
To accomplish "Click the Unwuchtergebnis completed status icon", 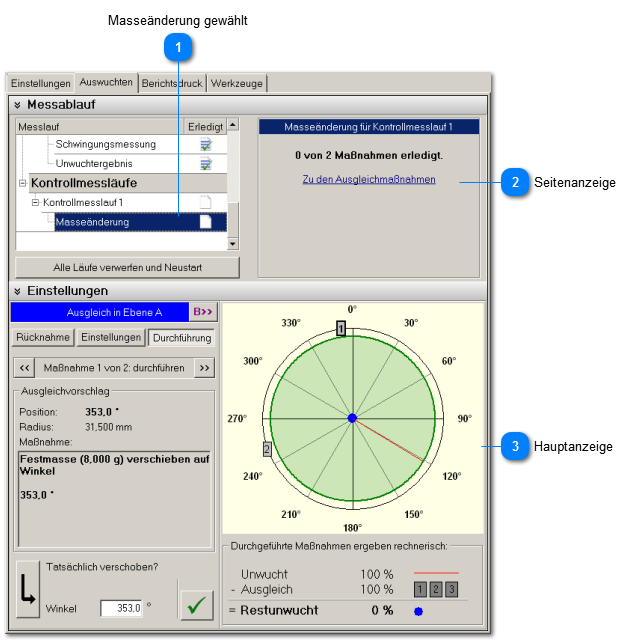I will pos(205,163).
